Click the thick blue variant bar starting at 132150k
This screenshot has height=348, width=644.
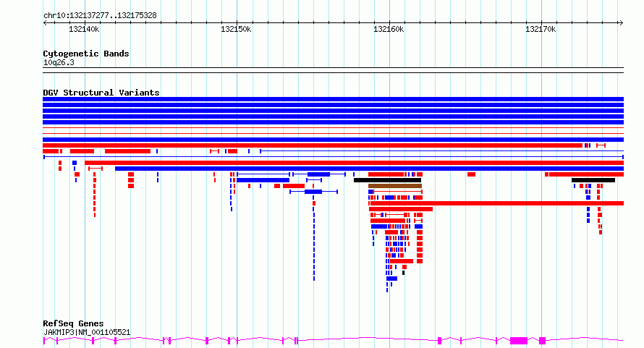pos(263,180)
